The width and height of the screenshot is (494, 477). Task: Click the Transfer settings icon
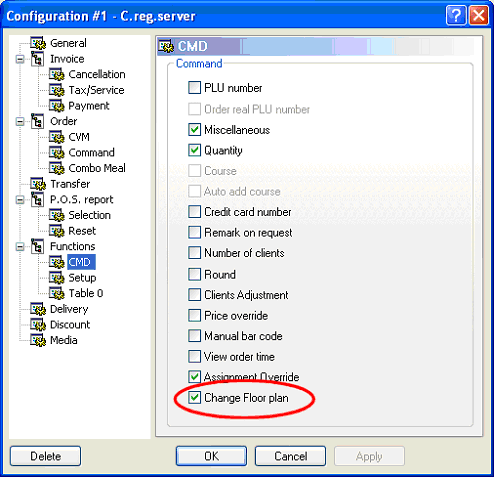[38, 184]
